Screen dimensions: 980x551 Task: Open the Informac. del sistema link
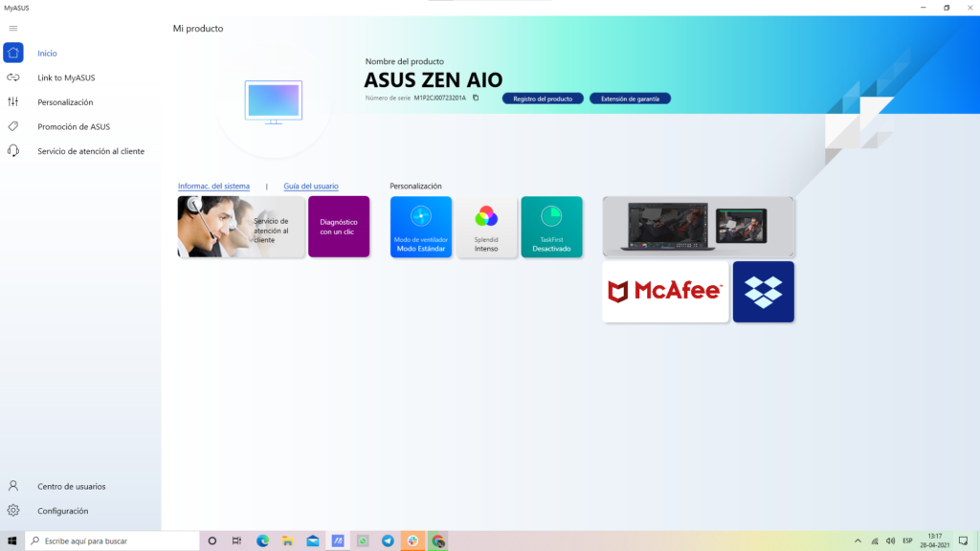coord(213,186)
